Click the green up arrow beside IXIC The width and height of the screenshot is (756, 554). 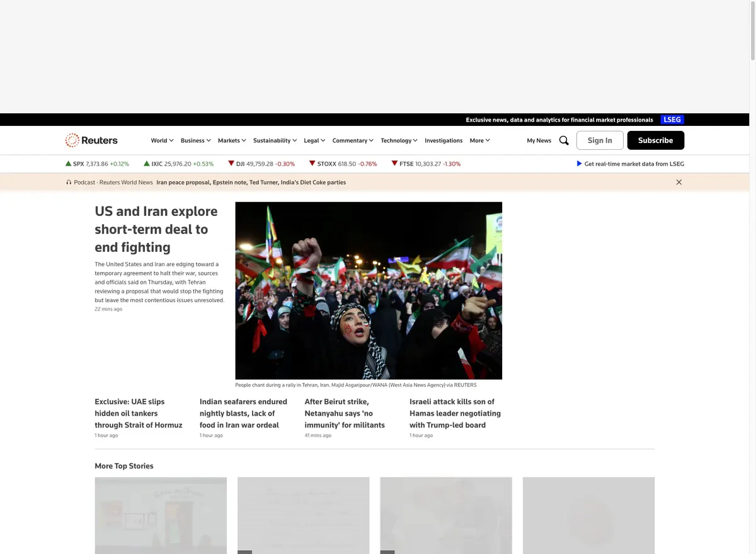coord(147,164)
